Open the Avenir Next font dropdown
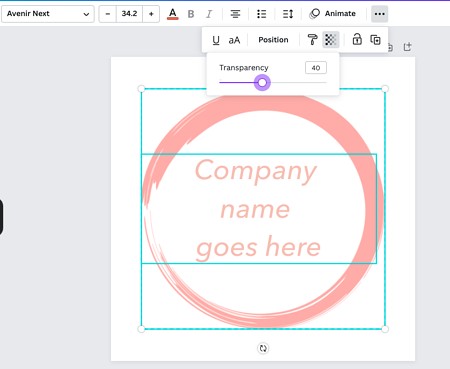This screenshot has width=450, height=369. 48,14
